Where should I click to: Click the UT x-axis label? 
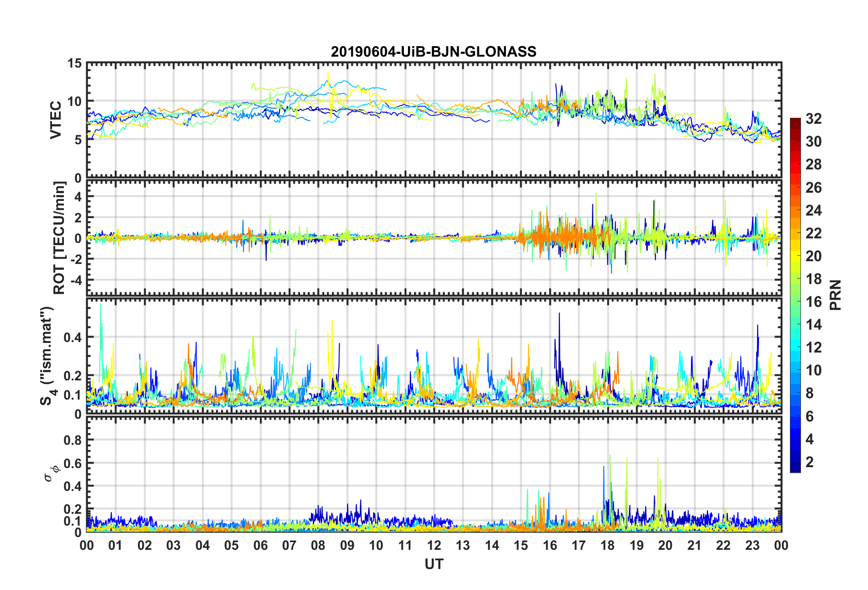point(434,564)
